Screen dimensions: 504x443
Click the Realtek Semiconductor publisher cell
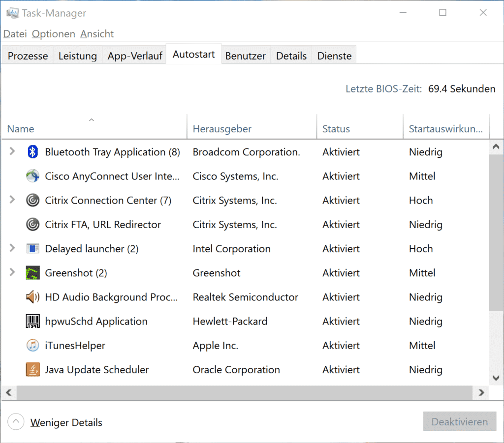pos(245,297)
